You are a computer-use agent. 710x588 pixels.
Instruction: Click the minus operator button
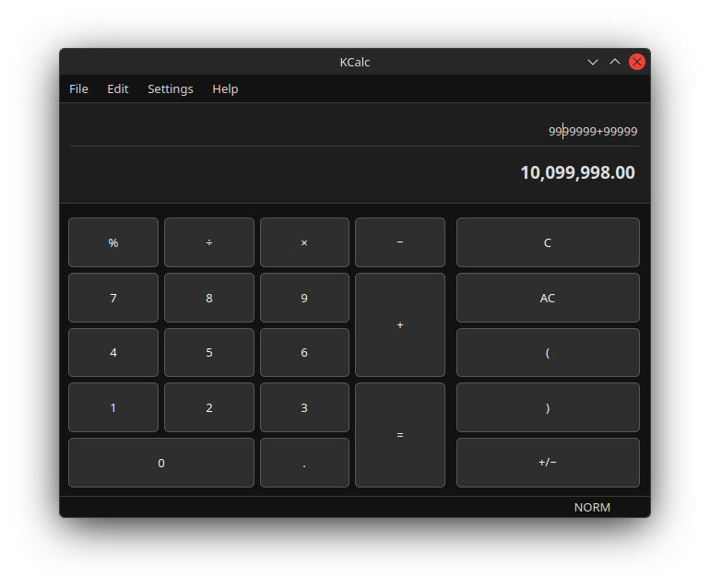click(400, 242)
